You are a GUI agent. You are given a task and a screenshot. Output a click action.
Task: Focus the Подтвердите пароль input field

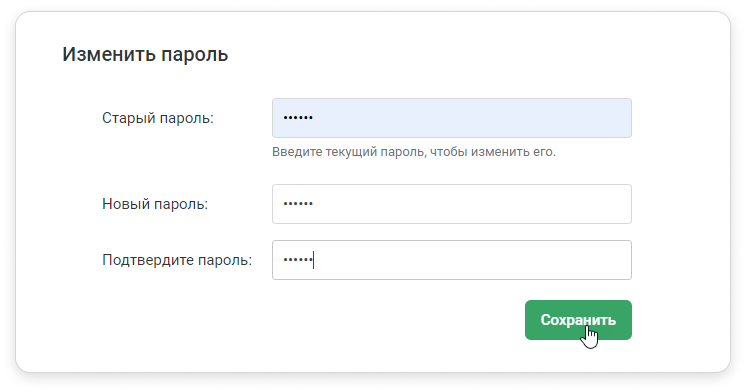[452, 260]
